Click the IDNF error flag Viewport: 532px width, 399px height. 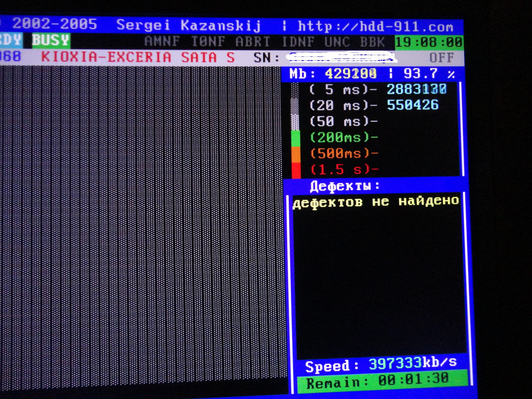click(299, 42)
